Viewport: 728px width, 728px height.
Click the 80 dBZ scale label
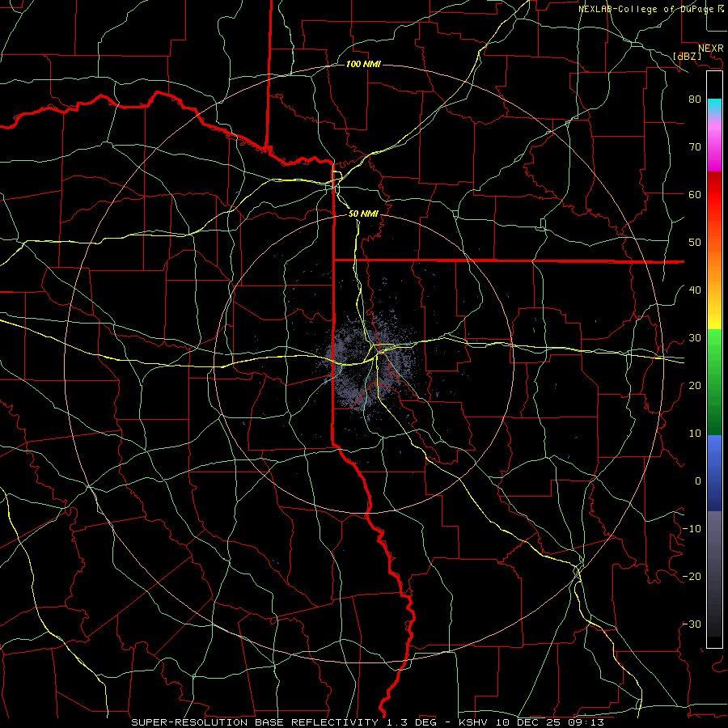(695, 99)
